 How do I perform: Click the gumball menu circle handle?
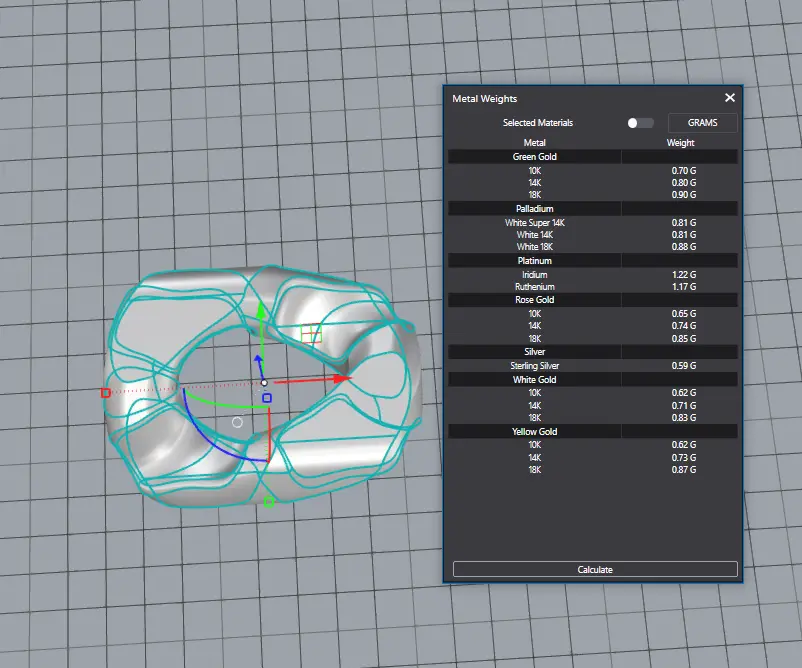[x=237, y=422]
